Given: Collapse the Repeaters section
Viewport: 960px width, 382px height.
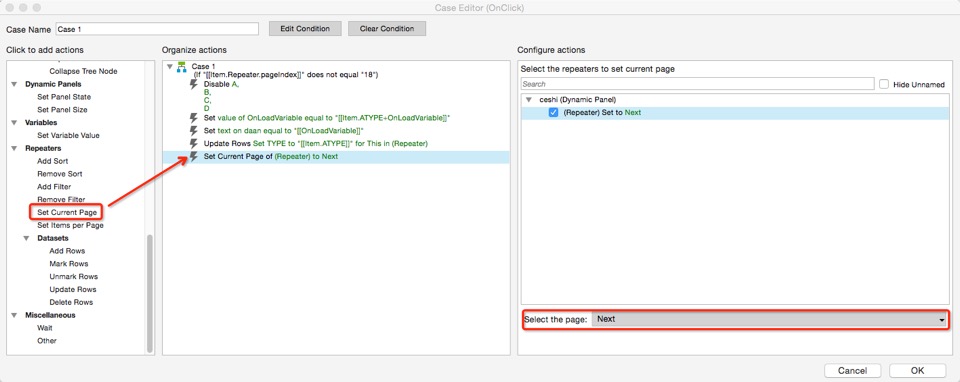Looking at the screenshot, I should 14,148.
